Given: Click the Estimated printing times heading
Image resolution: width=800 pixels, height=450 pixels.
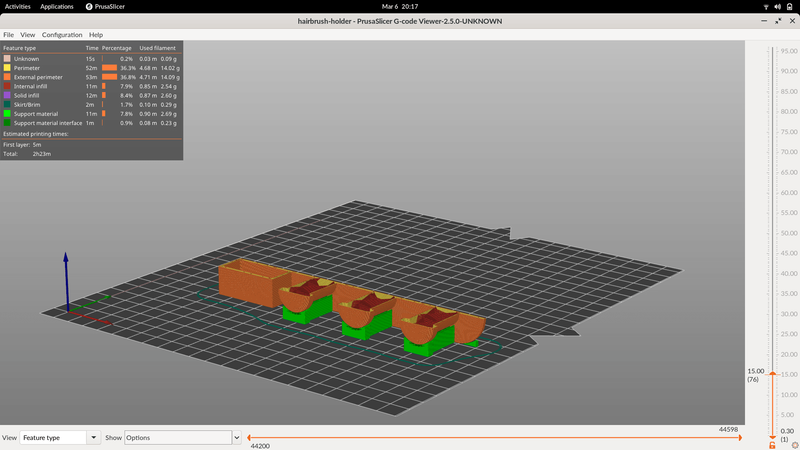Looking at the screenshot, I should coord(36,134).
